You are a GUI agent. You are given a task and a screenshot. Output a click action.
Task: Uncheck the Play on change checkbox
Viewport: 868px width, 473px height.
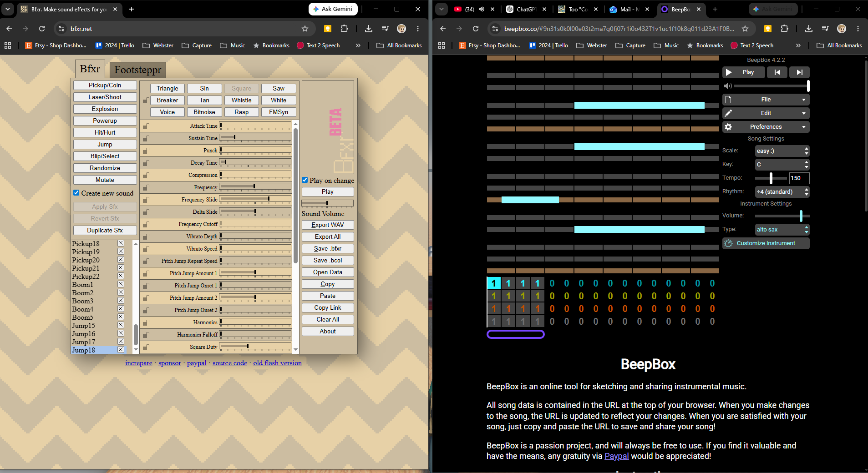(305, 180)
